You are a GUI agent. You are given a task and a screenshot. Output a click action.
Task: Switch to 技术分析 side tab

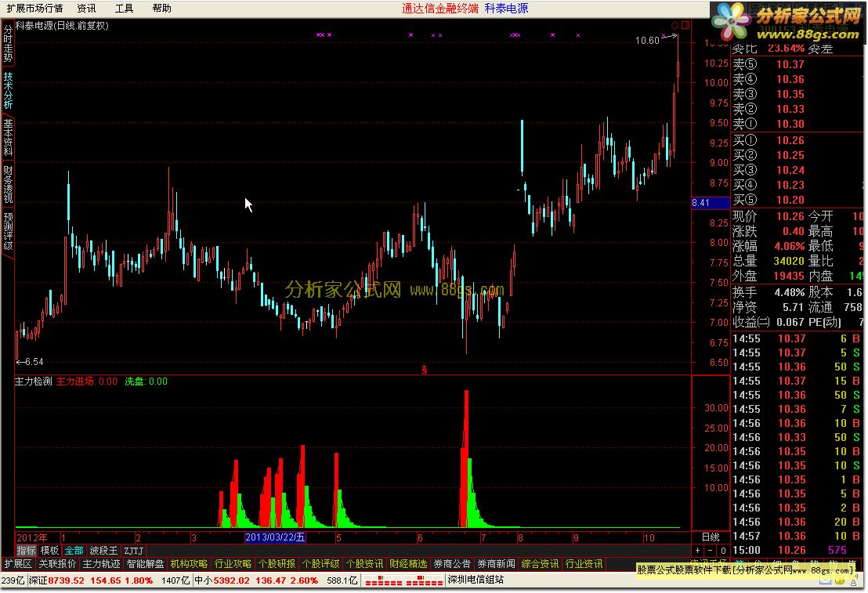[8, 90]
